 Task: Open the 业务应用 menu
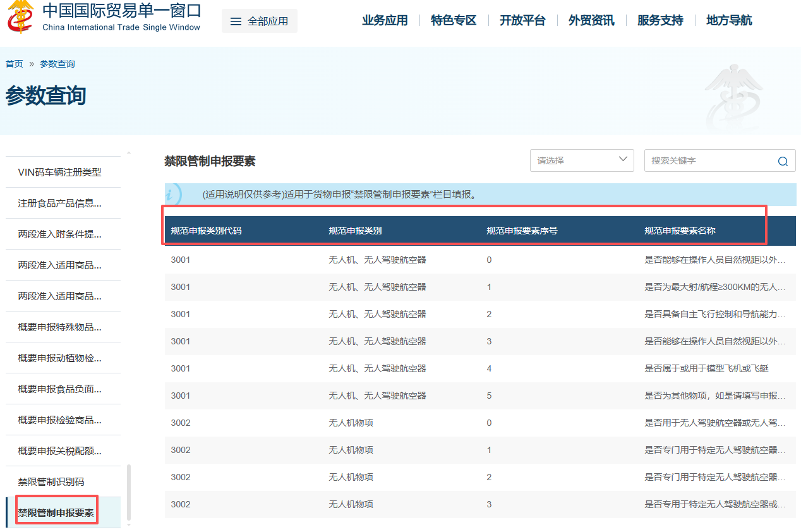(385, 20)
